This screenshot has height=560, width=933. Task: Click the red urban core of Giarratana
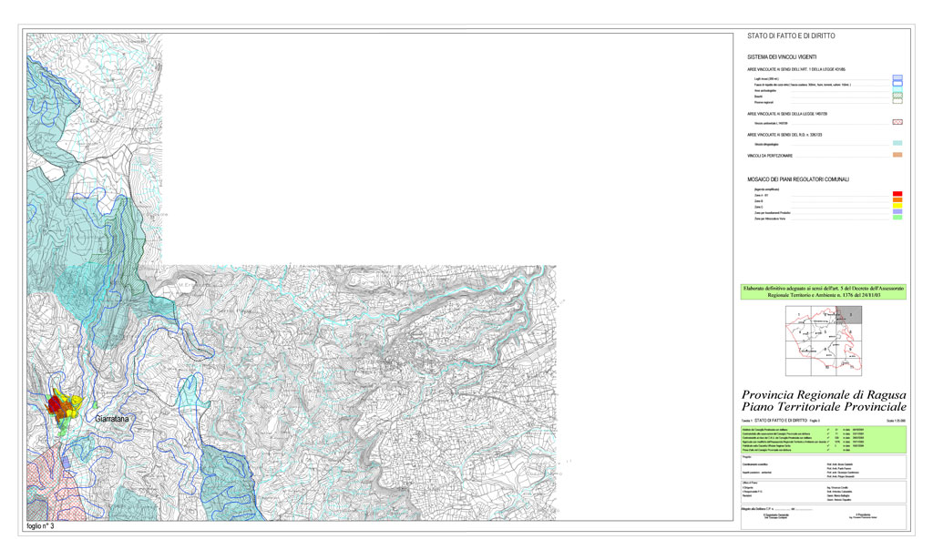tap(55, 402)
